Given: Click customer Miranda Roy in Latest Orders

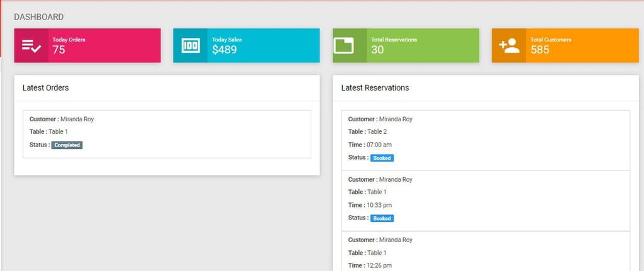Looking at the screenshot, I should point(77,119).
